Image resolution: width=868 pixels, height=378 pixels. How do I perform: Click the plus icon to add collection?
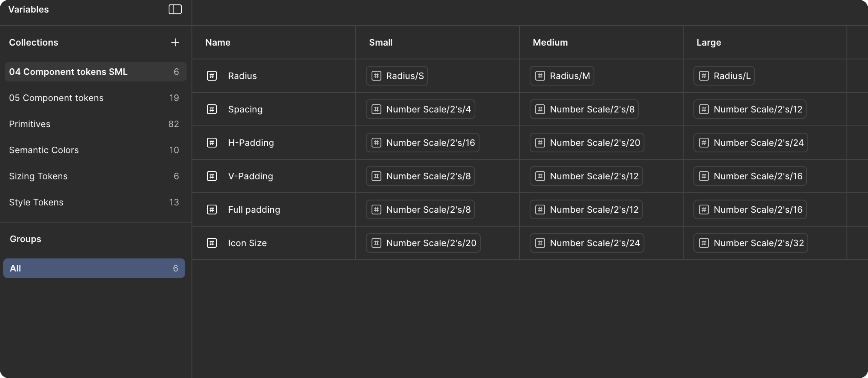click(x=175, y=43)
